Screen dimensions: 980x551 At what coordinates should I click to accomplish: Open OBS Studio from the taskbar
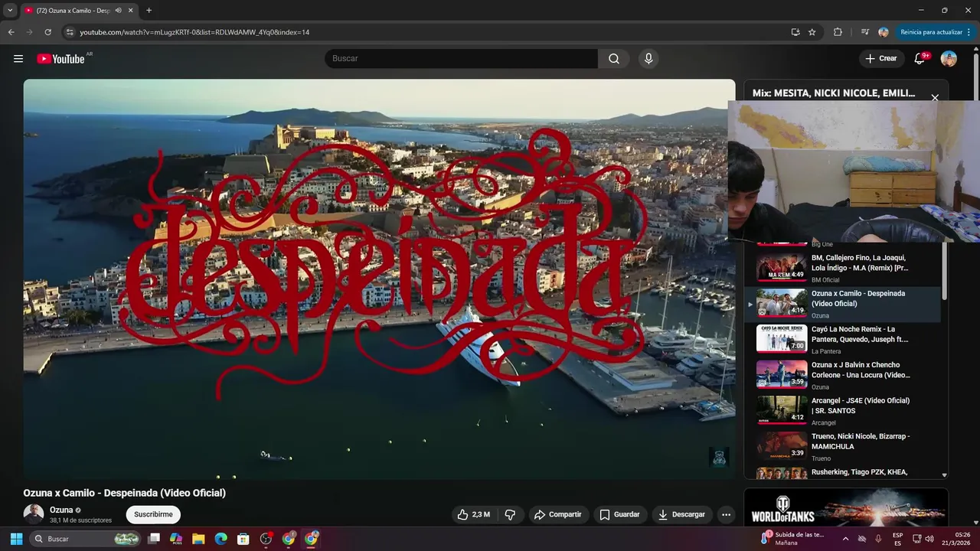(266, 539)
